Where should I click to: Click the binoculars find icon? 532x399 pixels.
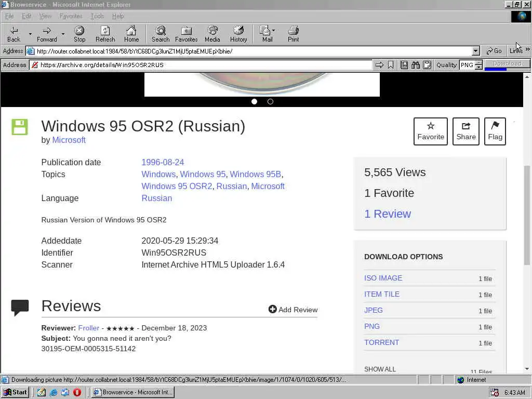[416, 65]
